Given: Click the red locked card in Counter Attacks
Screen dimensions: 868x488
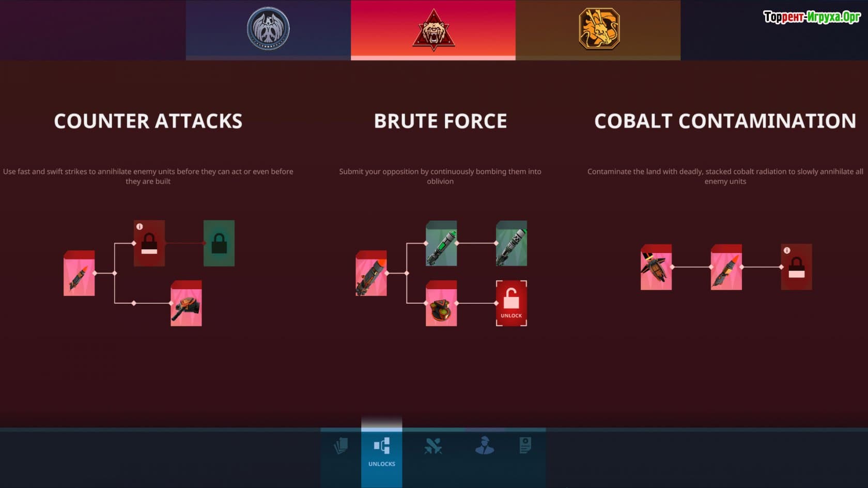Looking at the screenshot, I should tap(149, 243).
